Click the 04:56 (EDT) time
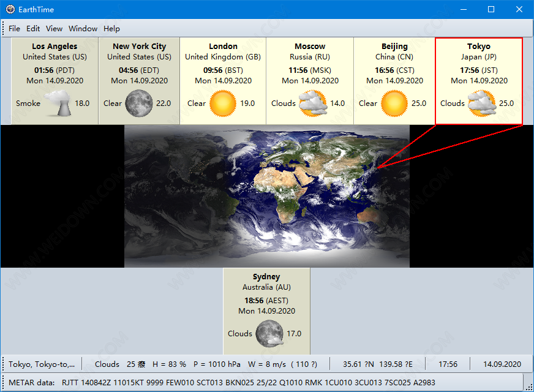 [x=139, y=70]
